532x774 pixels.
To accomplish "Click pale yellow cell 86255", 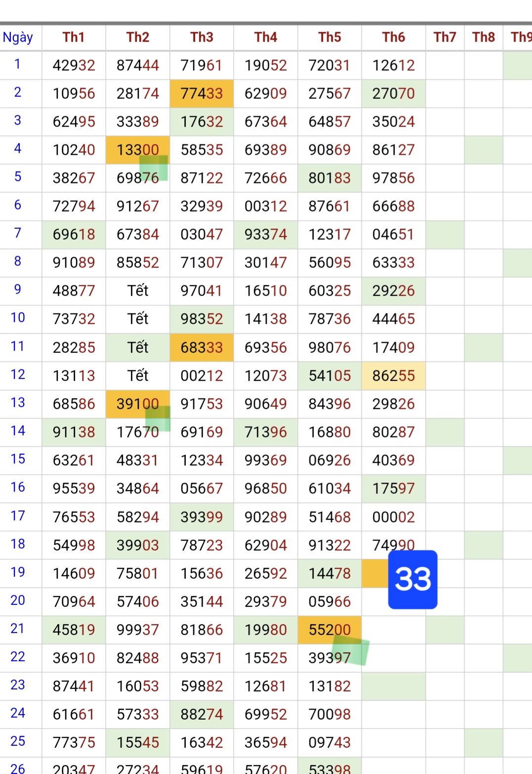I will [393, 376].
